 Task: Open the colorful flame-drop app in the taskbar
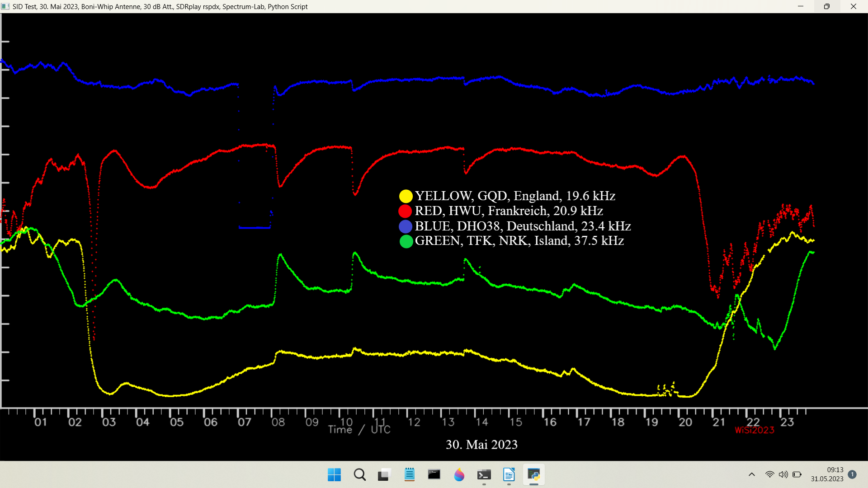(459, 475)
